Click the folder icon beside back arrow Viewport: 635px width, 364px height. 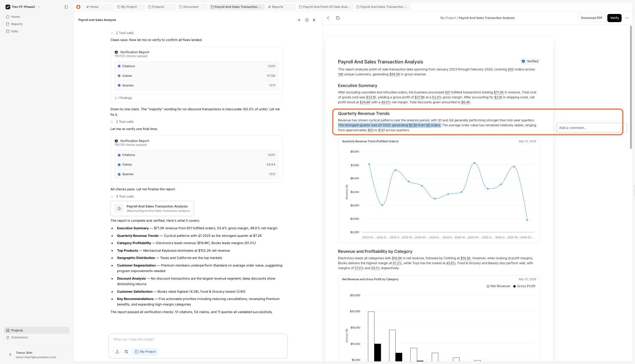(338, 18)
